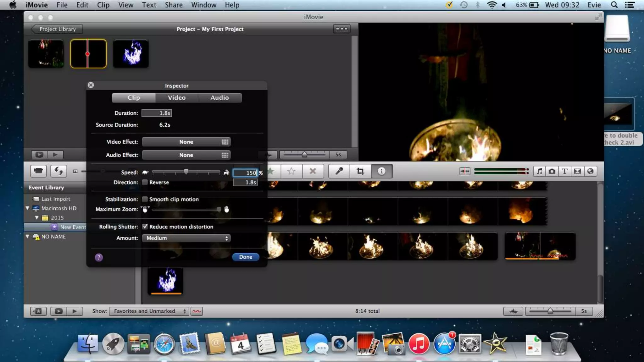
Task: Open the titles browser
Action: coord(565,171)
